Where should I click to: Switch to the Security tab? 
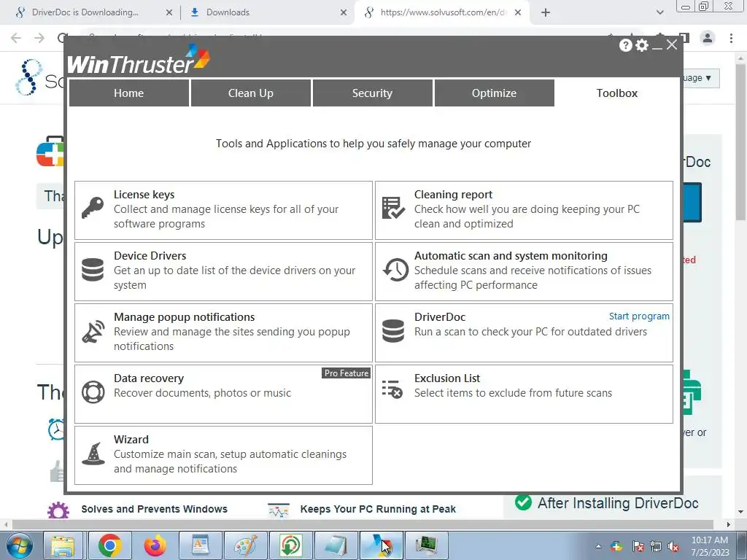(x=372, y=93)
